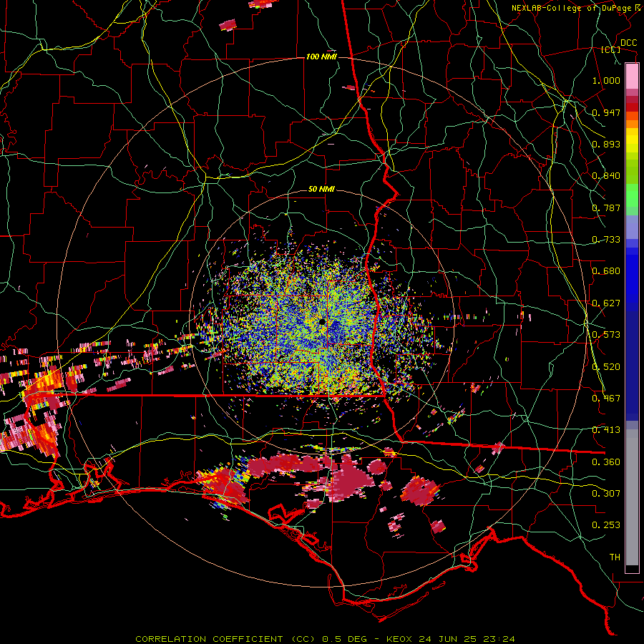Click the 0.627 legend value
Viewport: 644px width, 644px height.
[606, 303]
